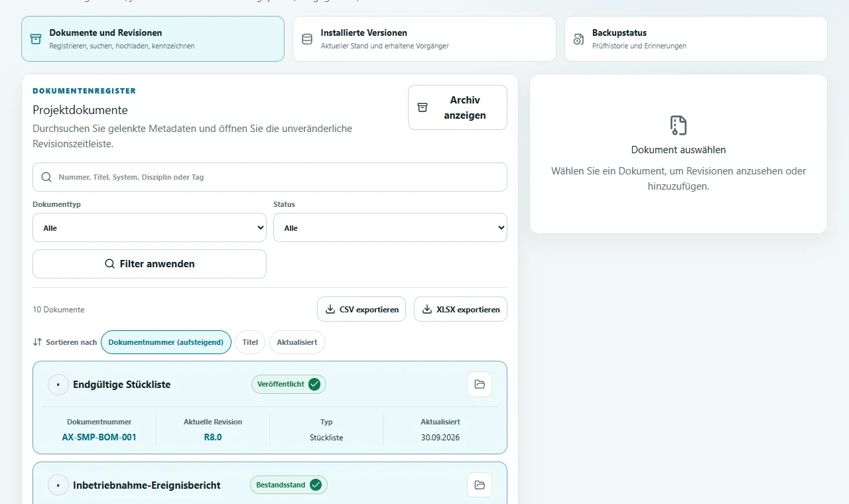Open folder icon for Inbetriebnahme-Ereignisbericht

tap(480, 485)
